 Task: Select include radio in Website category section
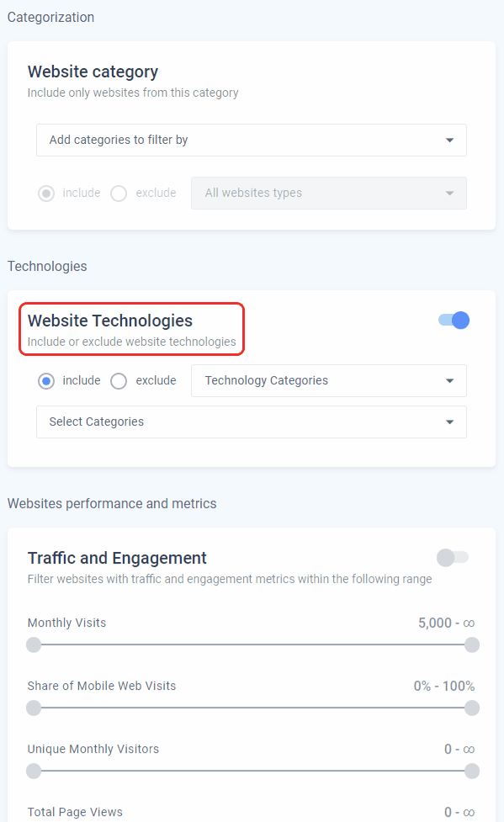45,193
